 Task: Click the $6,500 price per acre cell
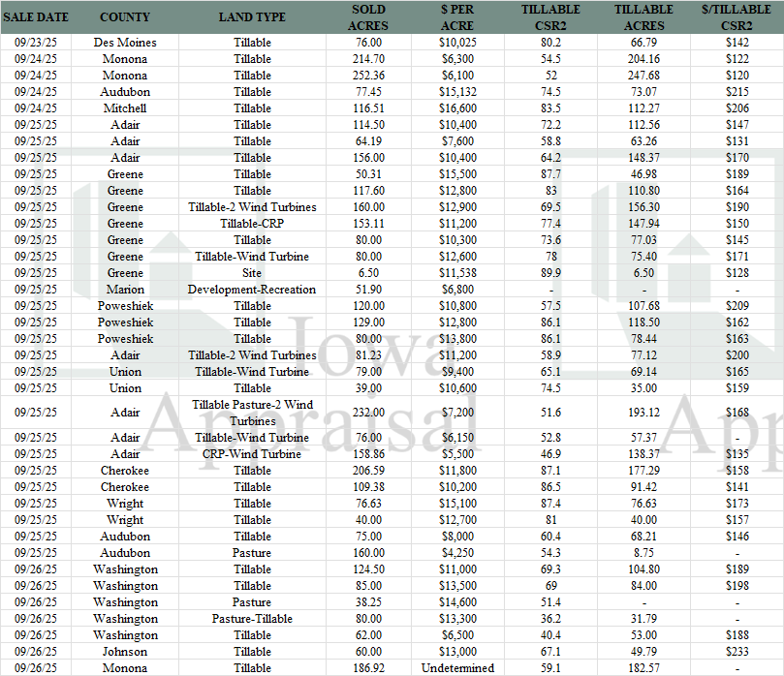(x=457, y=635)
